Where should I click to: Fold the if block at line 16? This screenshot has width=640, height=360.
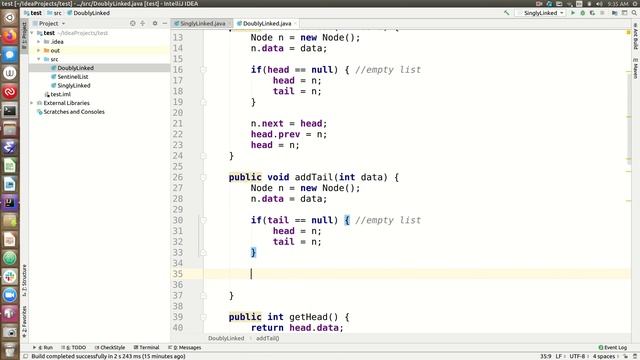pos(203,70)
